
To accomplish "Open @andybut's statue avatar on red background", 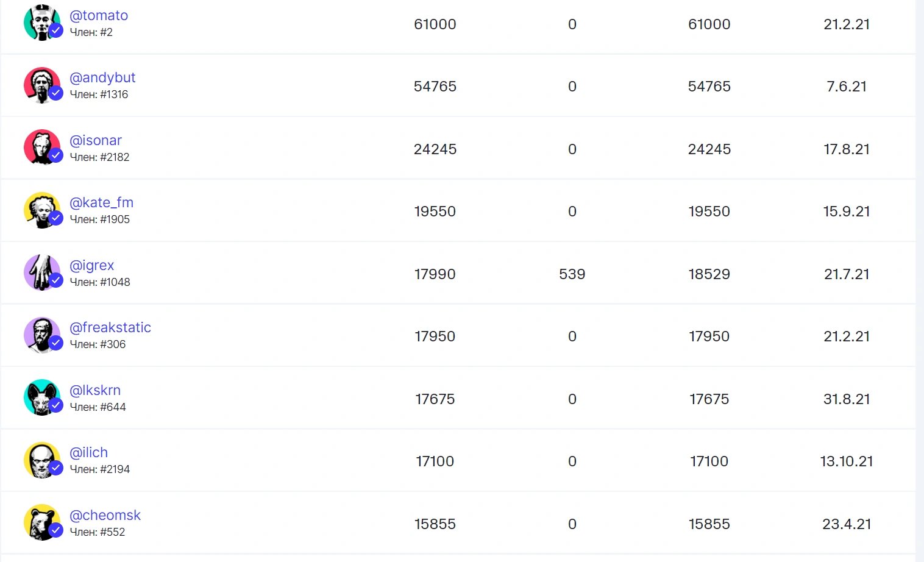I will coord(41,85).
